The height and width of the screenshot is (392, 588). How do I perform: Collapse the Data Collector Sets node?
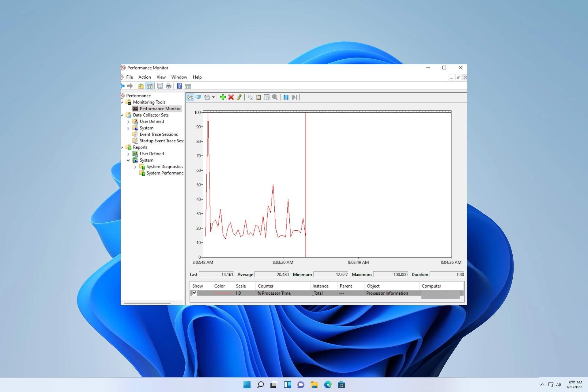122,115
